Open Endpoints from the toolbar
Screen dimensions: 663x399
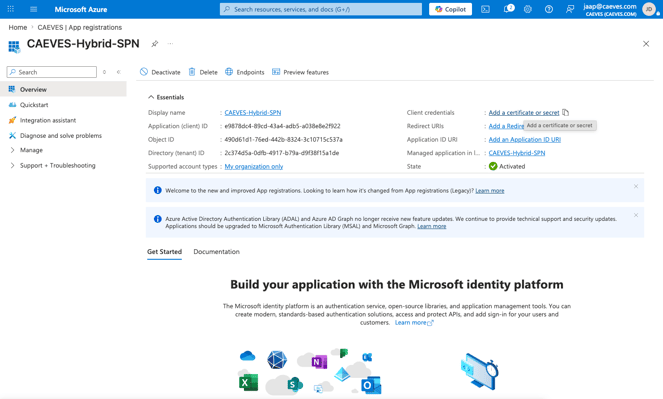pos(245,72)
